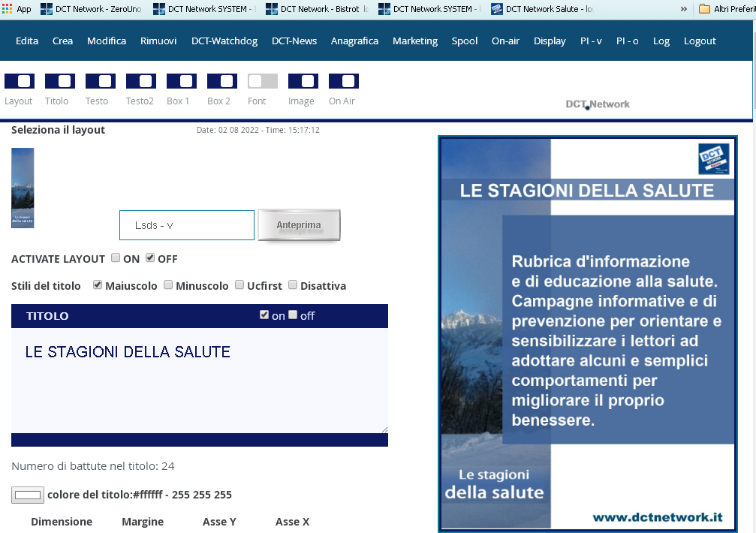
Task: Open Altri Preferiti bookmarks folder
Action: [727, 9]
